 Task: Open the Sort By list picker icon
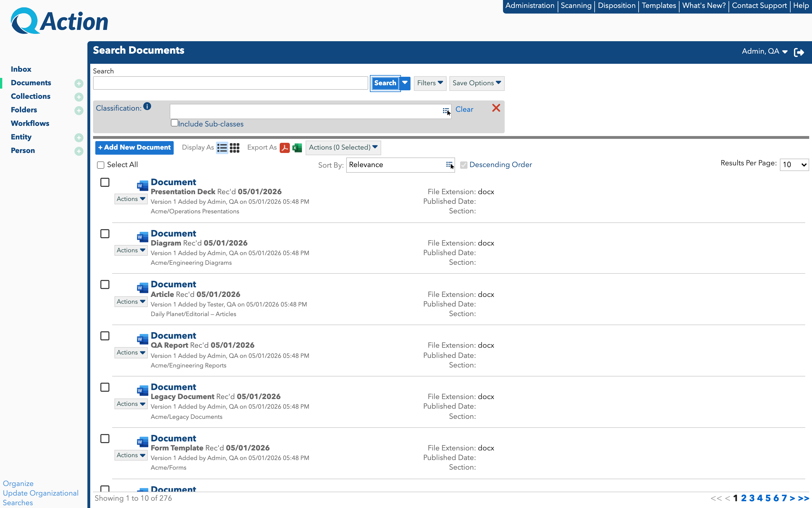click(x=450, y=165)
